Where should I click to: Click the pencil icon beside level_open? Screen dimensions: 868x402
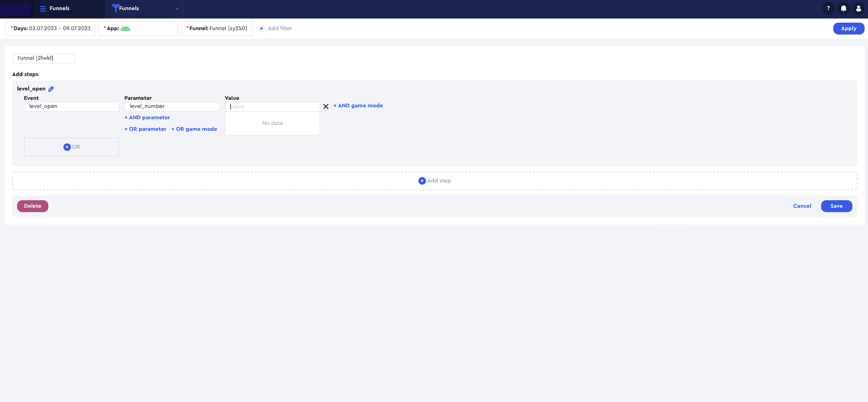[x=51, y=89]
